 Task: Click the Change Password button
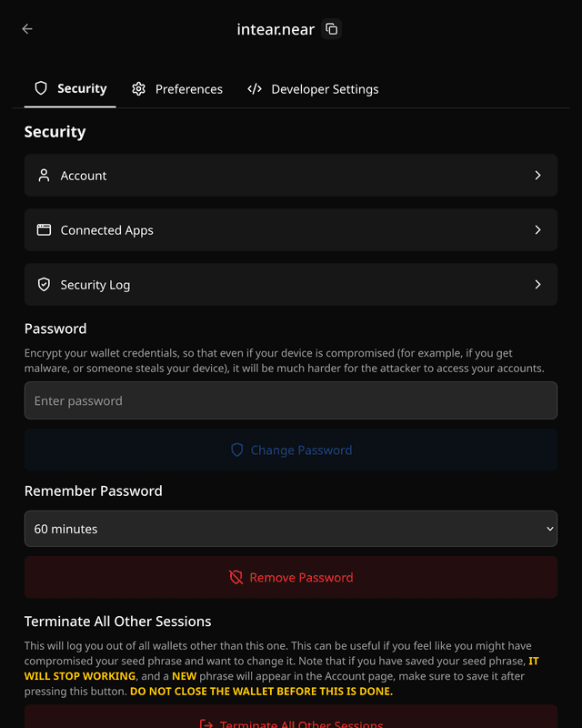click(291, 450)
